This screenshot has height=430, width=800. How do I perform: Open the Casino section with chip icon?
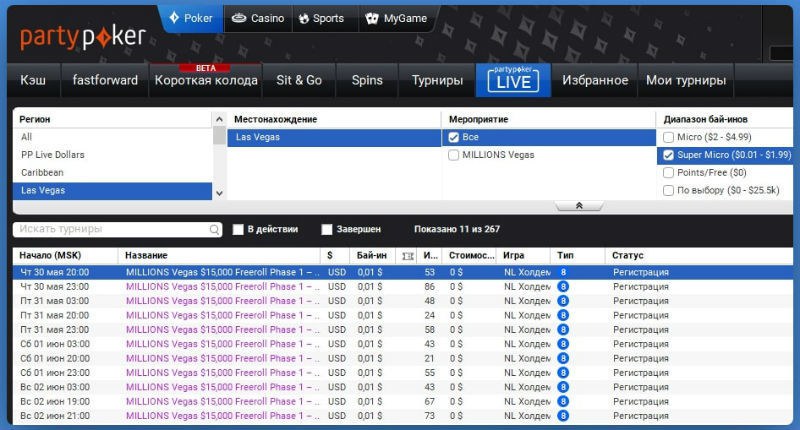coord(257,18)
